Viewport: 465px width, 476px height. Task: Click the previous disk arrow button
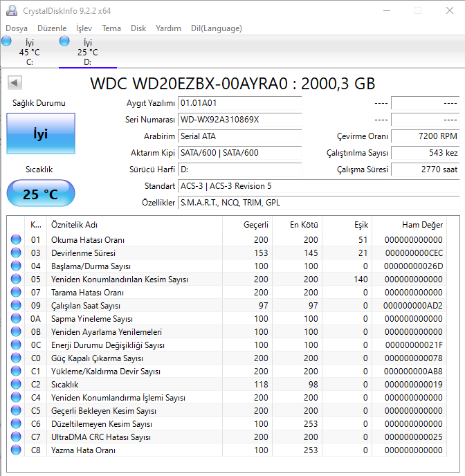[x=15, y=82]
